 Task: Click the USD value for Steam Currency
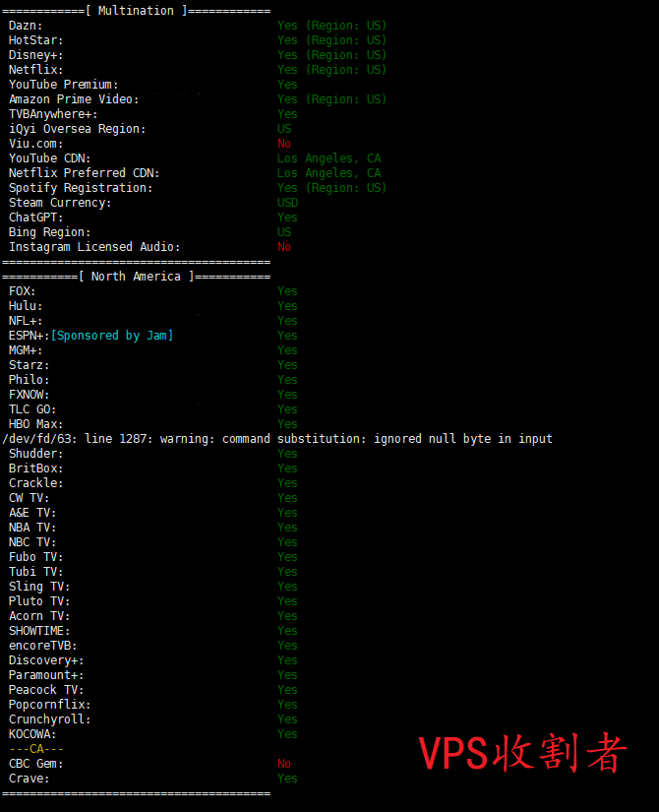(287, 203)
